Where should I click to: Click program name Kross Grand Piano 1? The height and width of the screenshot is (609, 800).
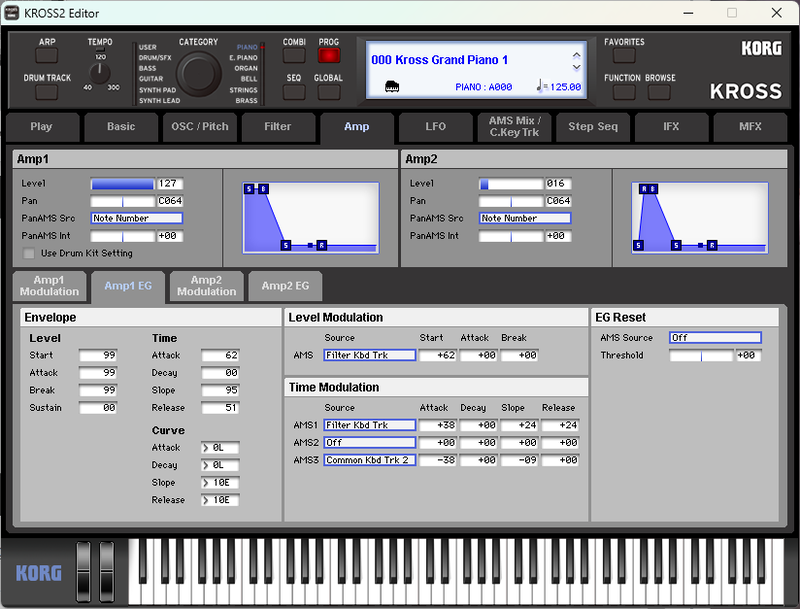click(452, 60)
